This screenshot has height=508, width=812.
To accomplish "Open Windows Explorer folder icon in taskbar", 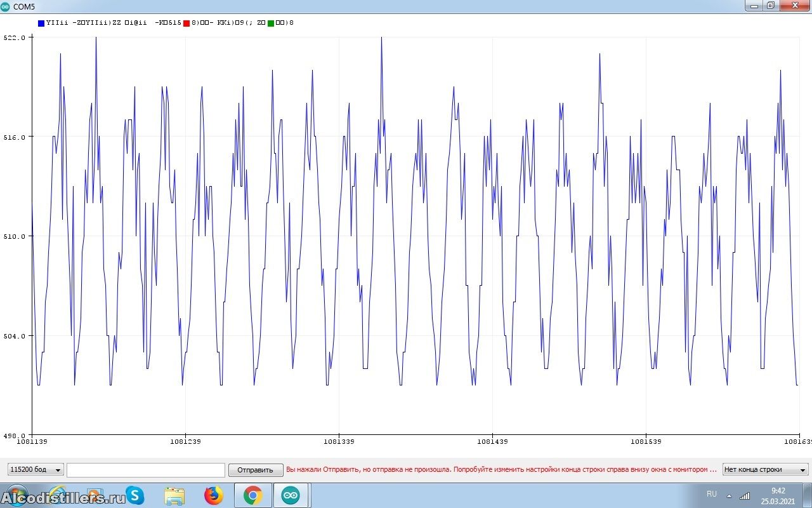I will tap(174, 495).
